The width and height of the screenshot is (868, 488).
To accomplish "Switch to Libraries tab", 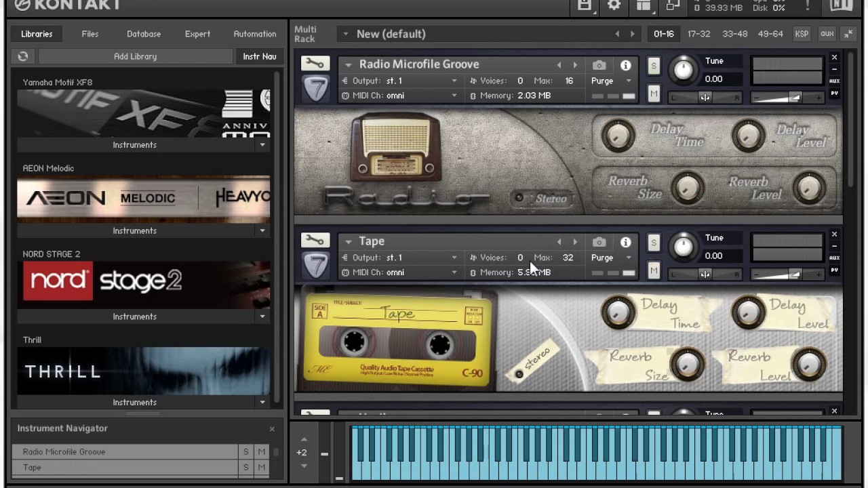I will (x=37, y=34).
